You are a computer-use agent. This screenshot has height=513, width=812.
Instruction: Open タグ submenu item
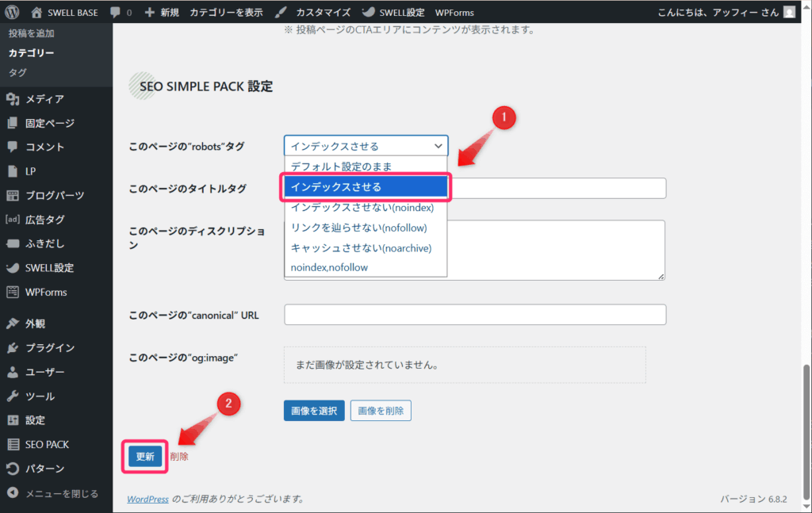click(17, 72)
